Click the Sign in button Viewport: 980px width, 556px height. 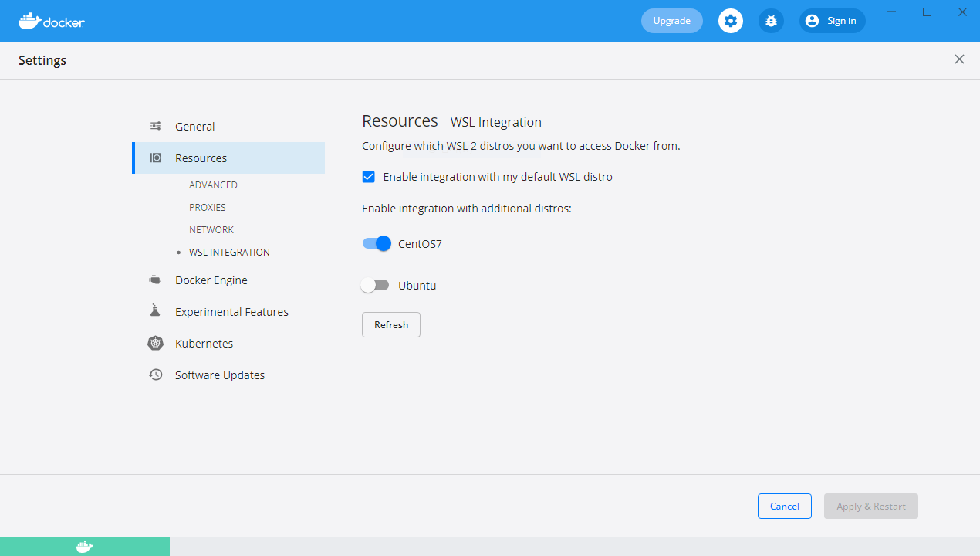[833, 21]
